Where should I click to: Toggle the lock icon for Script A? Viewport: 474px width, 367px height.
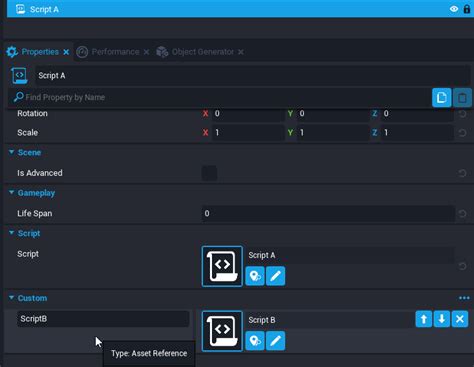tap(467, 9)
